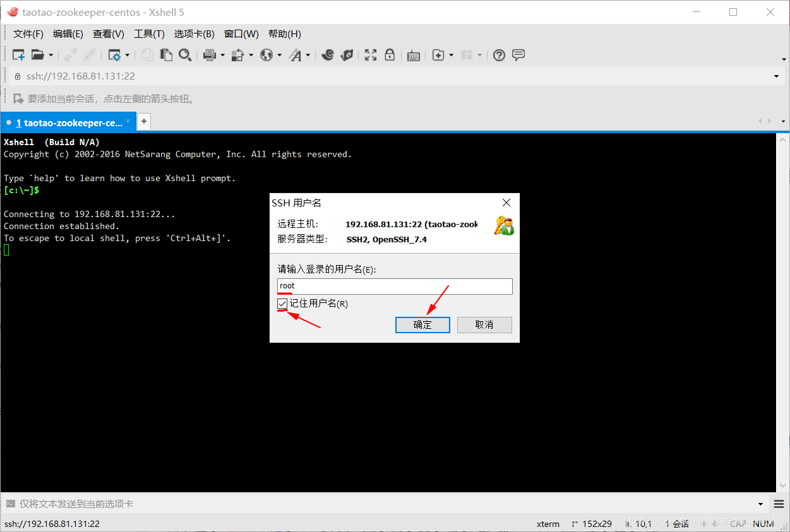Click the globe encoding icon
790x532 pixels.
coord(266,56)
